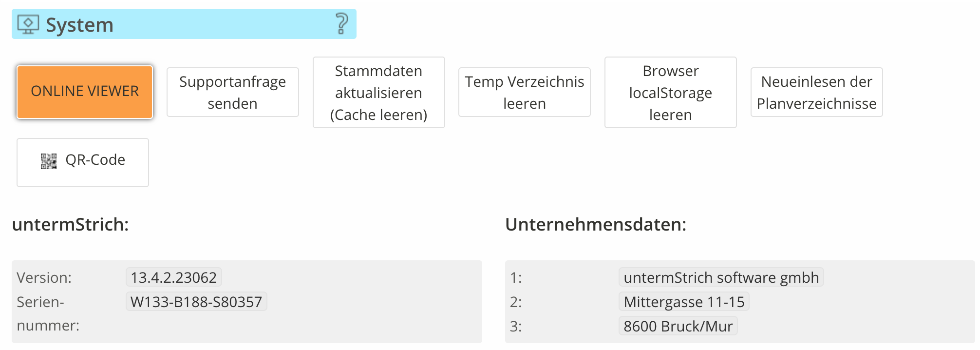Select the version number 13.4.2.23062
This screenshot has height=350, width=980.
pyautogui.click(x=174, y=277)
